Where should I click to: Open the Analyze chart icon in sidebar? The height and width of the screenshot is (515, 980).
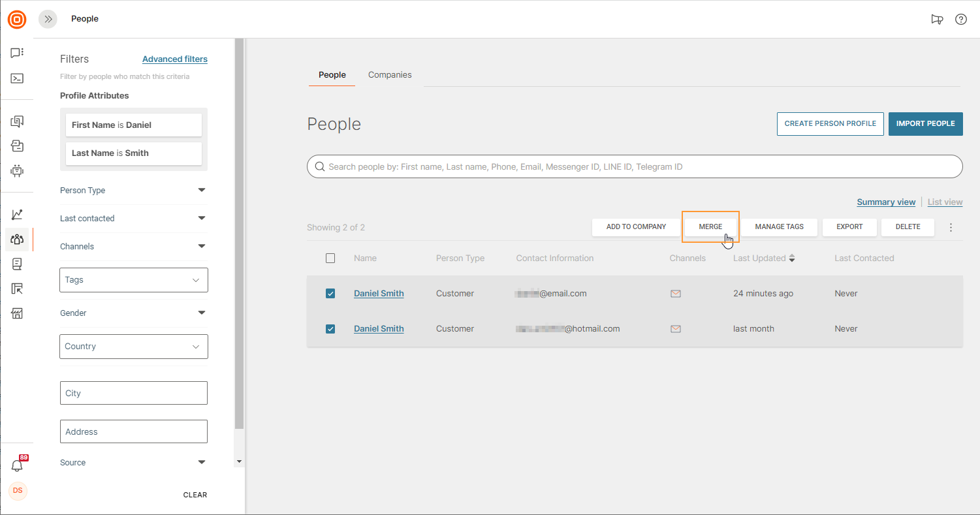click(x=17, y=214)
